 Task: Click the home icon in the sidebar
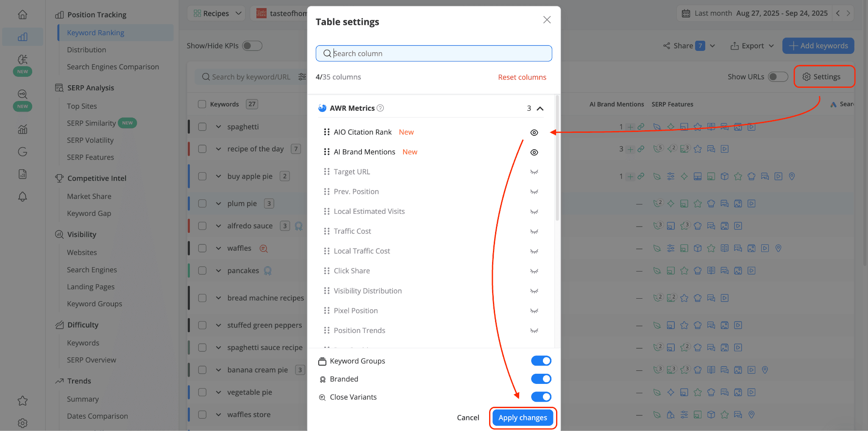pos(22,14)
